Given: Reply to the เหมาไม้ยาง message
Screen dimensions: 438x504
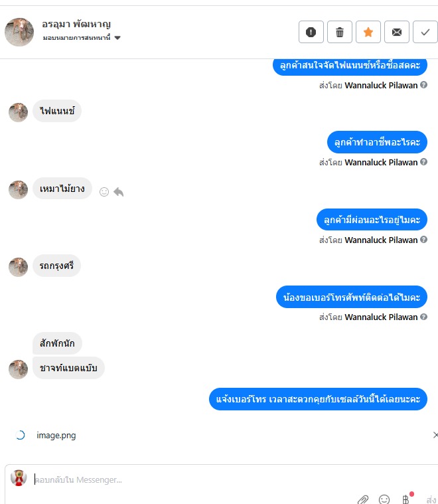Looking at the screenshot, I should point(119,192).
